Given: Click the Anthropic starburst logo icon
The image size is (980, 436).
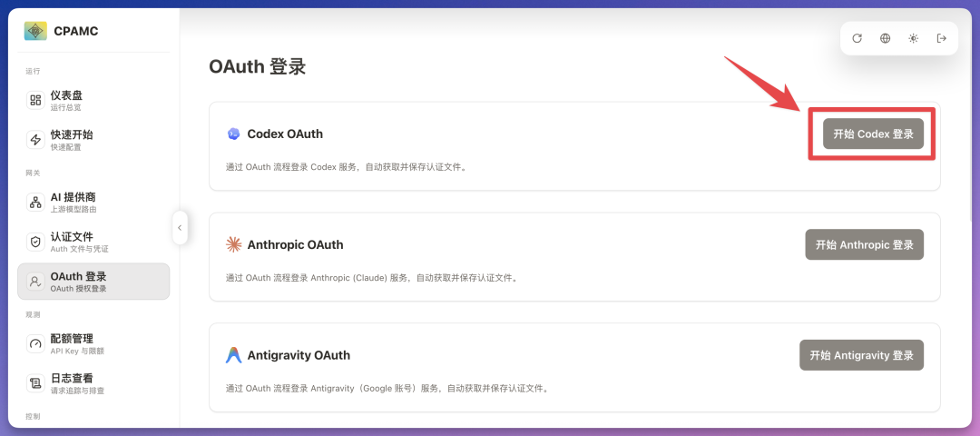Looking at the screenshot, I should pyautogui.click(x=233, y=244).
